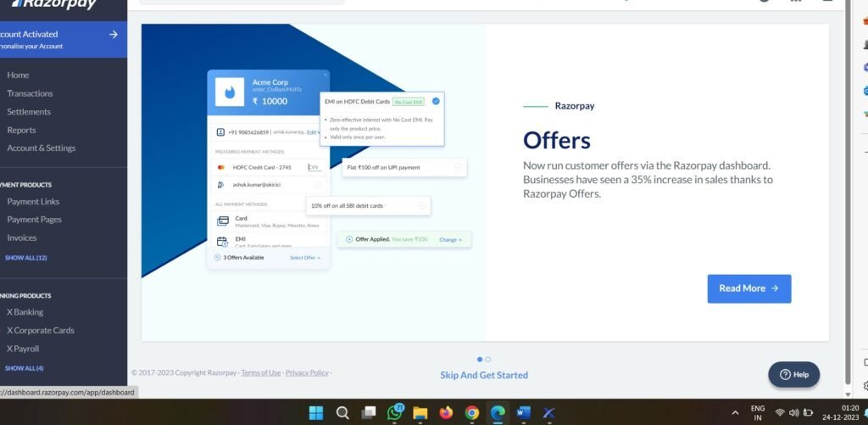Click the Offers heading text
This screenshot has height=425, width=868.
(x=556, y=140)
